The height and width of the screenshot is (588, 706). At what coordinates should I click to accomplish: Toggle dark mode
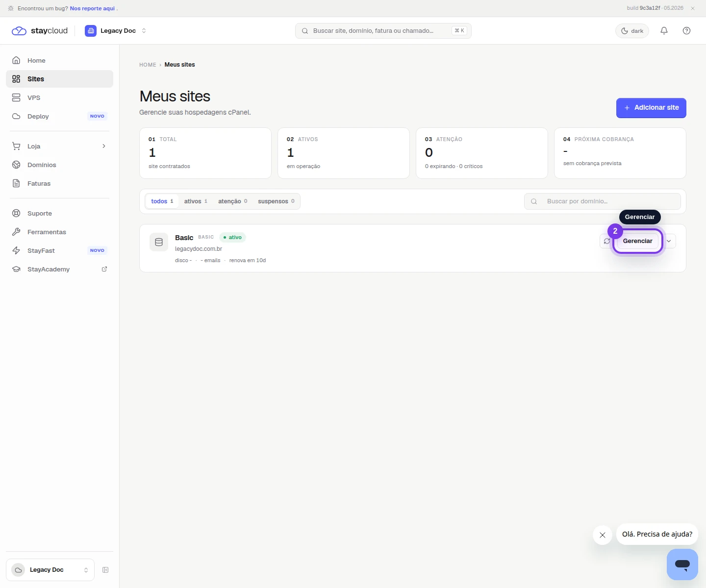(x=632, y=31)
